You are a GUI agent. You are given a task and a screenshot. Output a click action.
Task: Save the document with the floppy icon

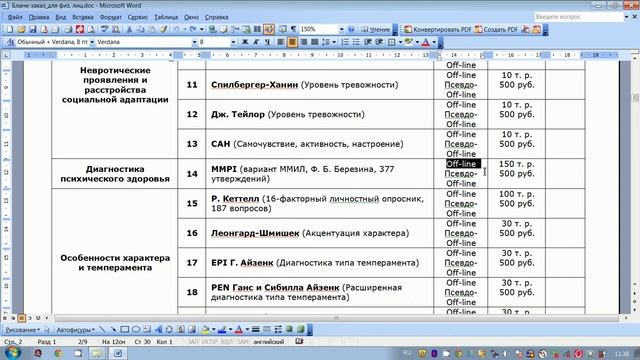pos(33,29)
